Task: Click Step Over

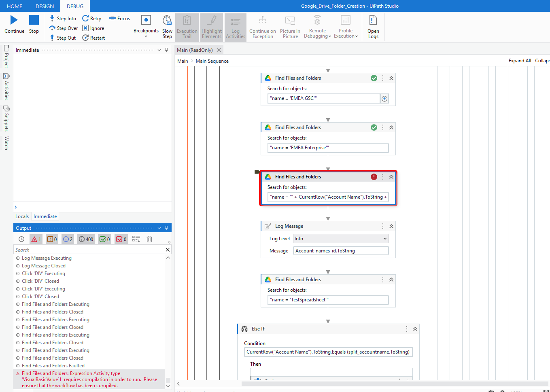Action: point(64,28)
